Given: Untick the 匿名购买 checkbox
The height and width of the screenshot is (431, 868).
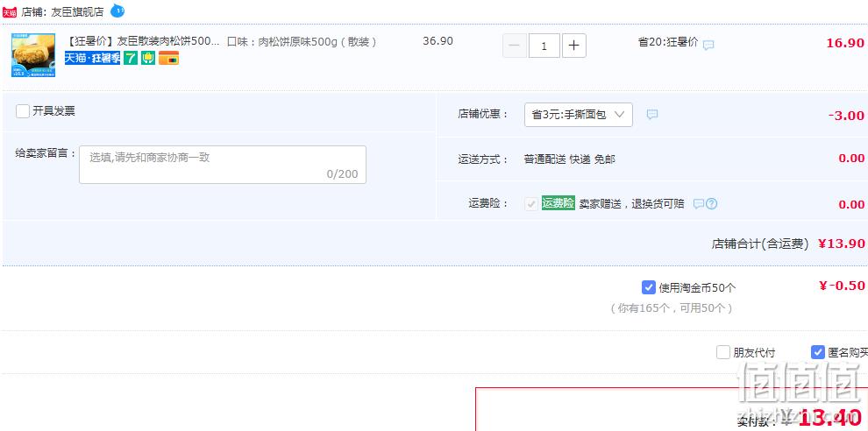Looking at the screenshot, I should point(818,352).
